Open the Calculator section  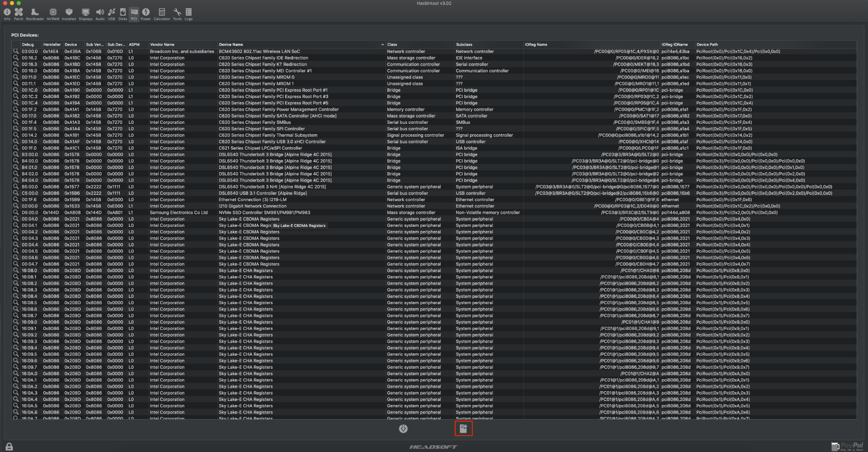(162, 14)
